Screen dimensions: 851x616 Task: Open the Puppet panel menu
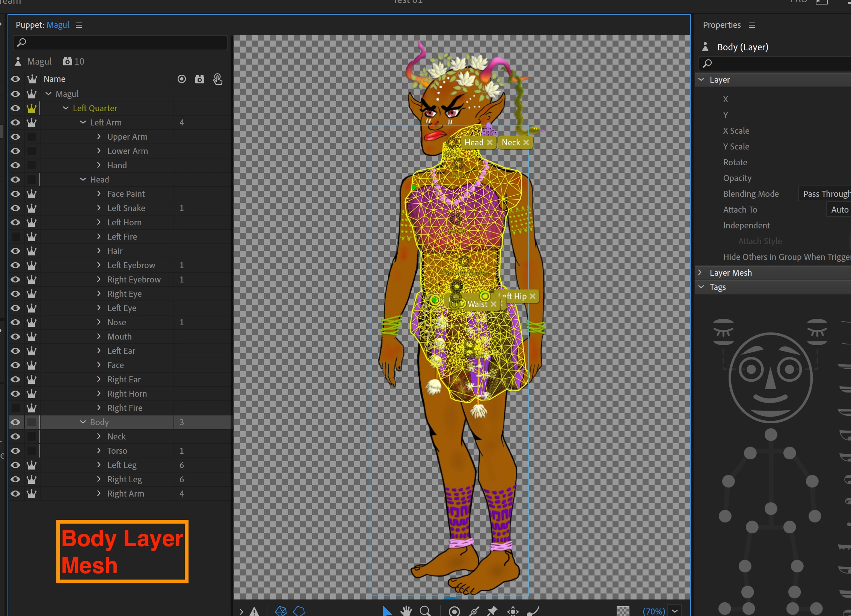(79, 25)
